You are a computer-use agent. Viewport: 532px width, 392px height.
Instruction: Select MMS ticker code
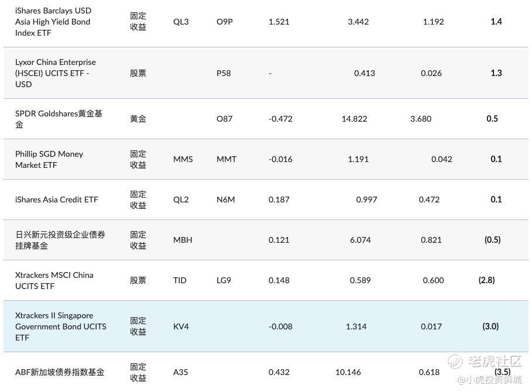(183, 159)
